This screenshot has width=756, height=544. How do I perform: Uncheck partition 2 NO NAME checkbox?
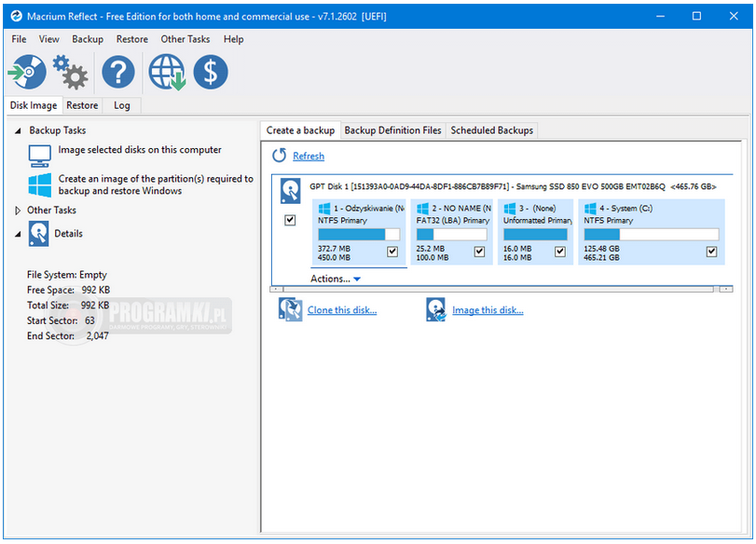479,252
